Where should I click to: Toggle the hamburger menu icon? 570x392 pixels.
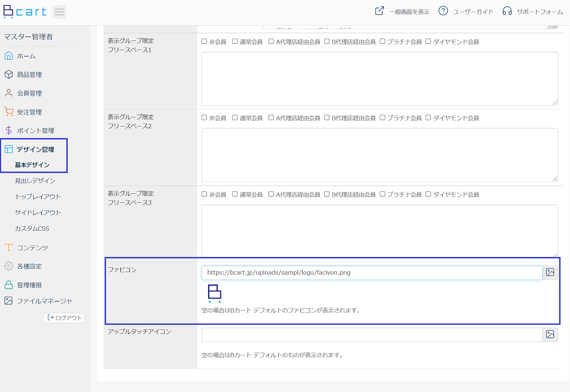(59, 12)
